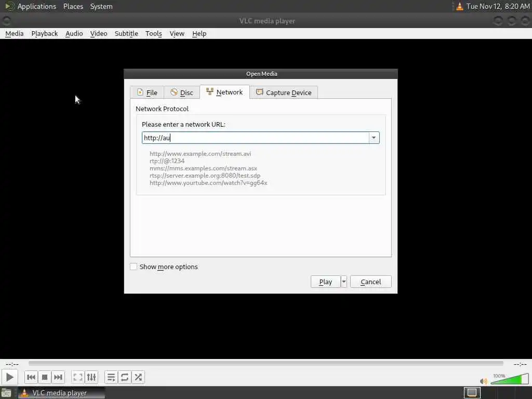Open the Playback menu
Viewport: 532px width, 399px height.
click(x=45, y=34)
